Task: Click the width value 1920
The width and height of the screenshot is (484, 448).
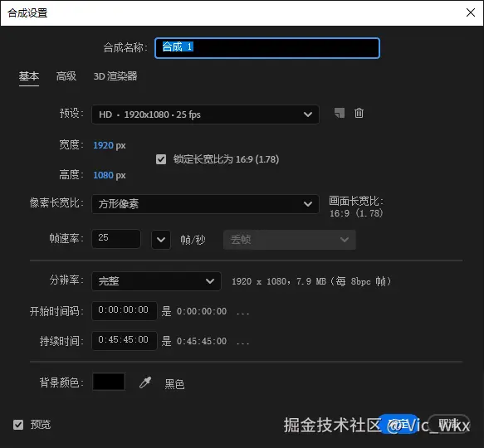Action: pos(104,145)
